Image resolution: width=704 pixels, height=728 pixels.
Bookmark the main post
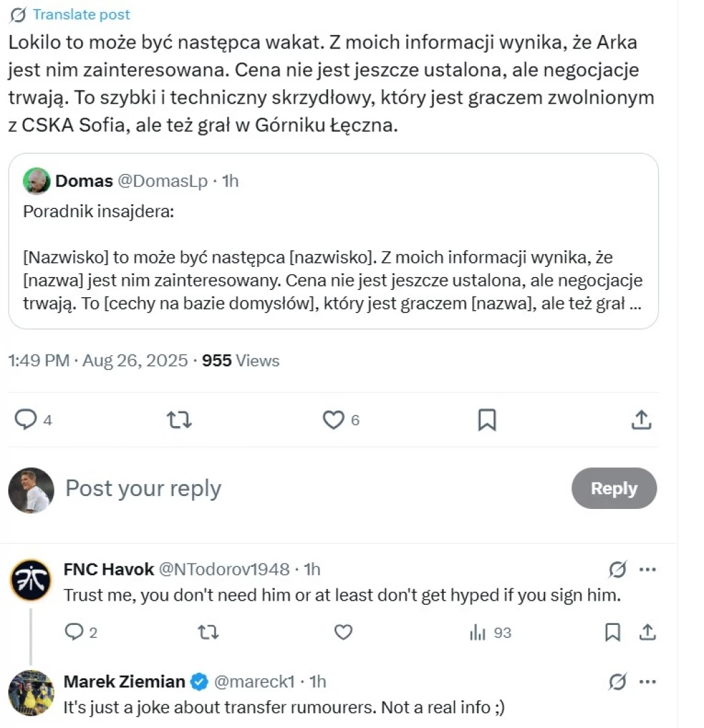(x=487, y=420)
